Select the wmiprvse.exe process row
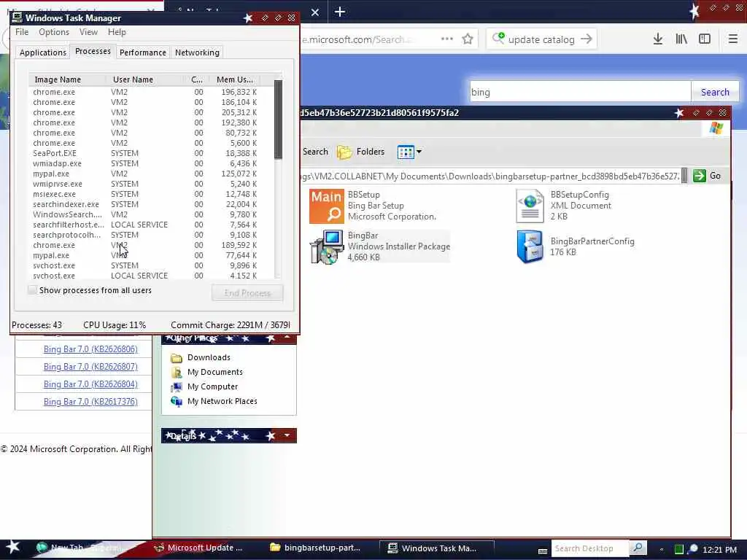The image size is (747, 560). pos(152,184)
